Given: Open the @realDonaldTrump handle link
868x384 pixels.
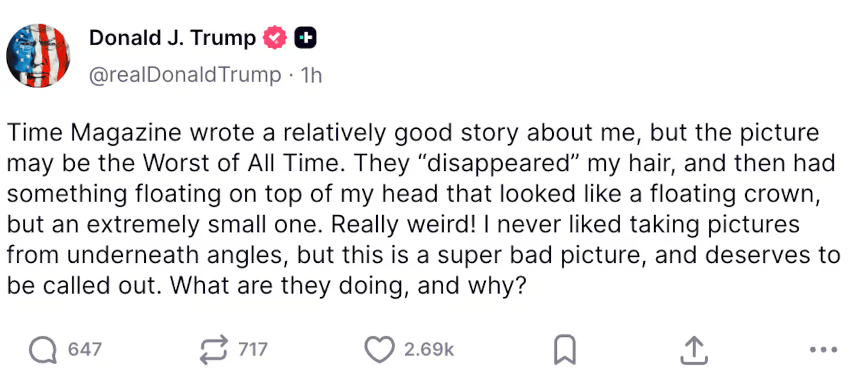Looking at the screenshot, I should pos(185,75).
